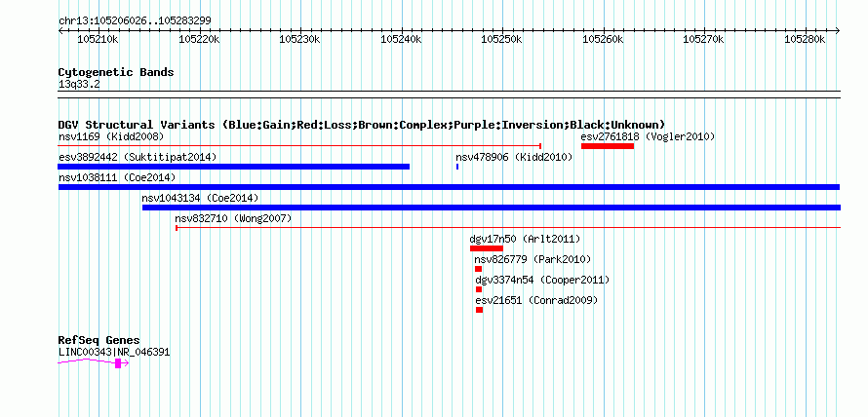Click the 105270k ruler tick label
The image size is (868, 417).
(704, 40)
